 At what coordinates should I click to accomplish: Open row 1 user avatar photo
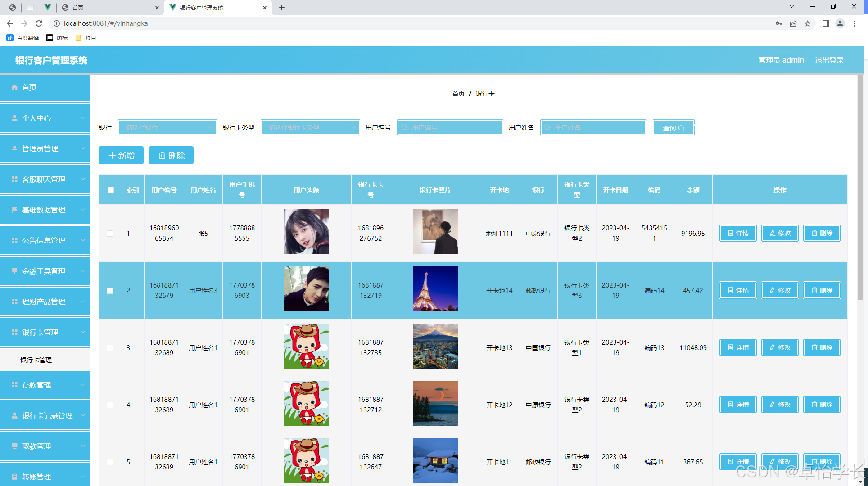point(307,232)
